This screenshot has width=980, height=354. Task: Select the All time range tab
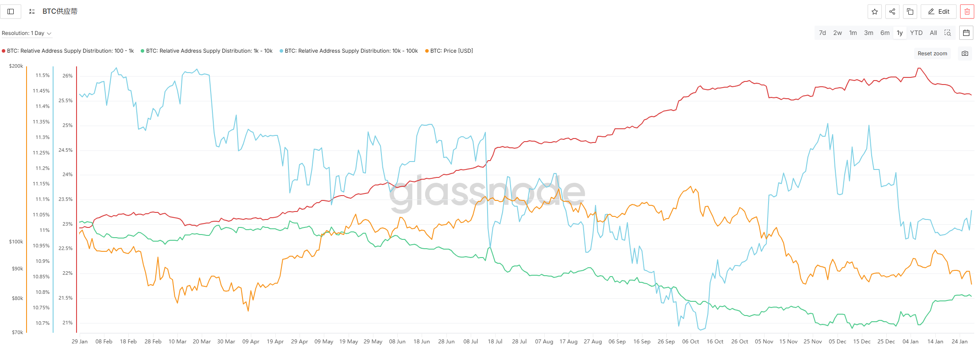[x=933, y=33]
